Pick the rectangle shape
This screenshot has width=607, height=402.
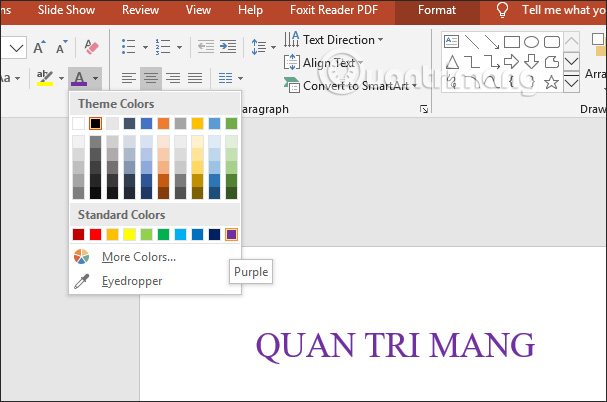512,41
